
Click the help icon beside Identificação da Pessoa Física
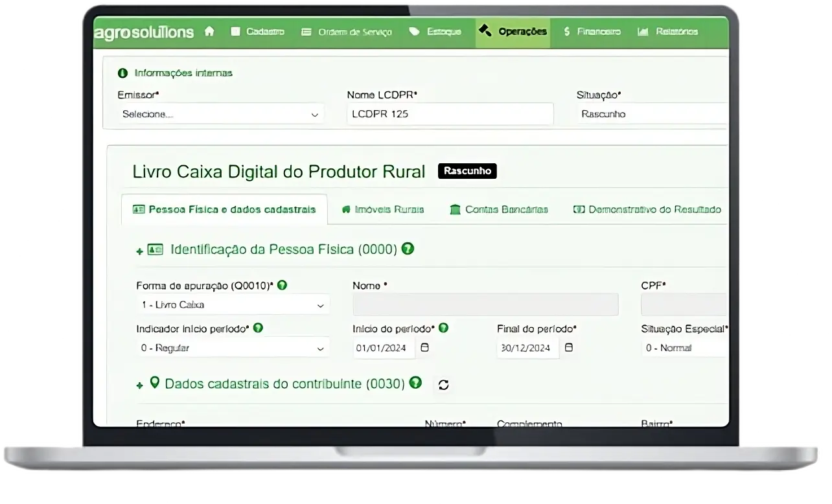click(x=408, y=249)
